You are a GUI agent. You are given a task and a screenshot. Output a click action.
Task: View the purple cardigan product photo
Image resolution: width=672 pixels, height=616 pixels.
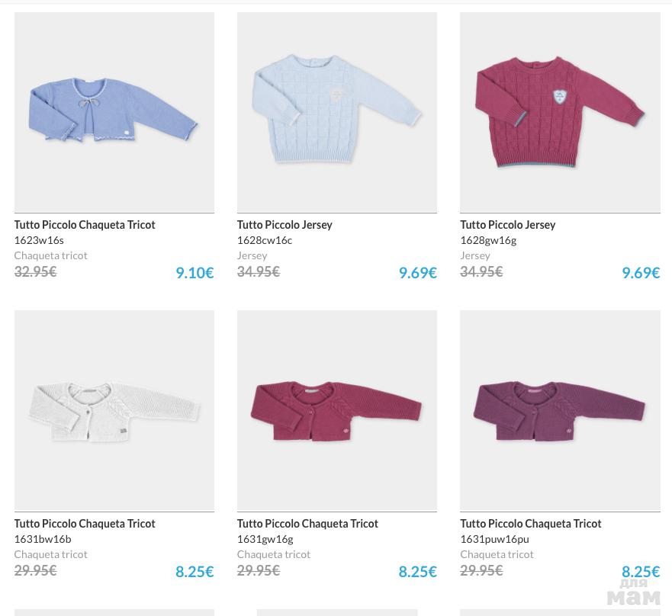(560, 411)
